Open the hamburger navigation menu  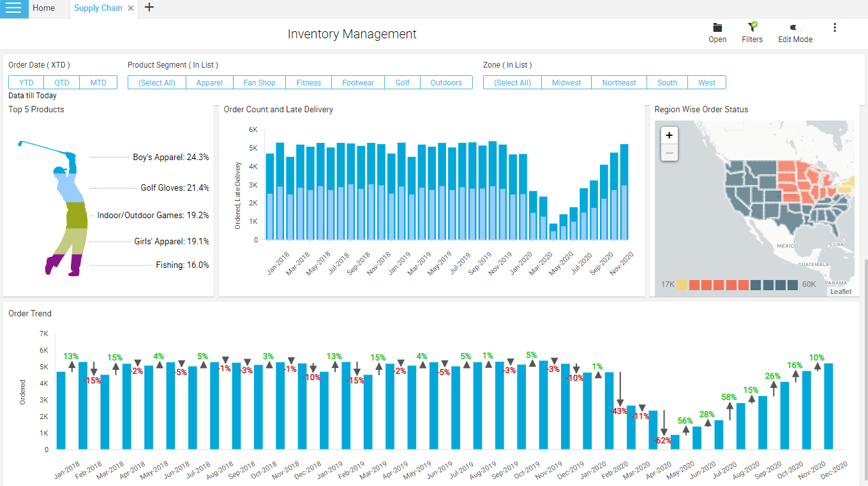pyautogui.click(x=13, y=8)
